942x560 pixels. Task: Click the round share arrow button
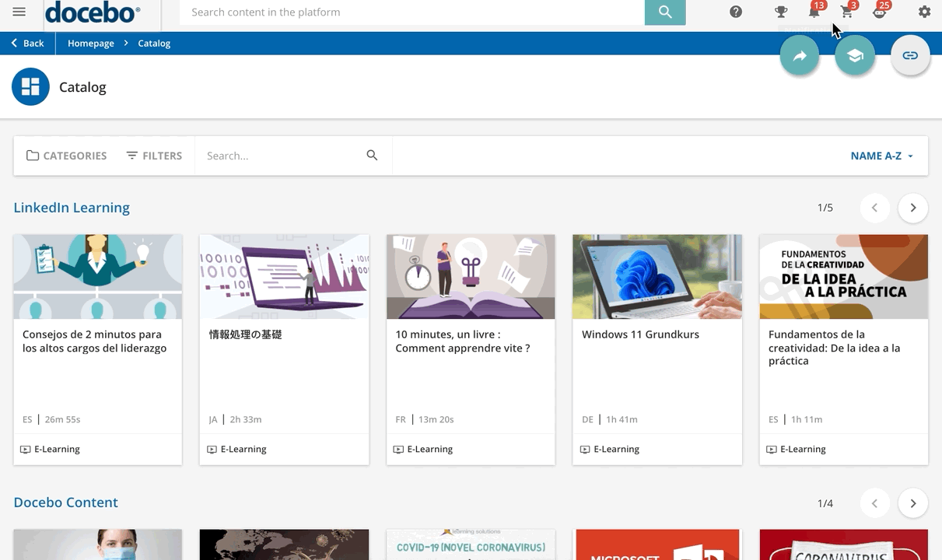[800, 56]
